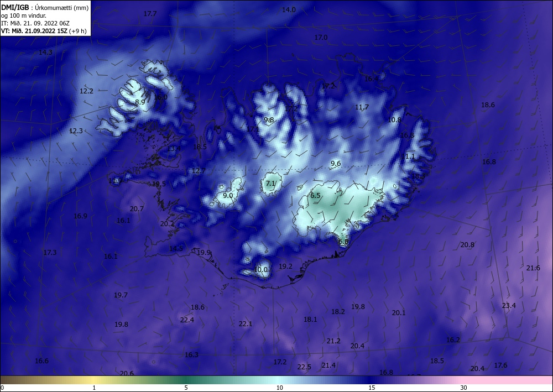
Task: Click the map value 21.6
Action: pyautogui.click(x=533, y=268)
